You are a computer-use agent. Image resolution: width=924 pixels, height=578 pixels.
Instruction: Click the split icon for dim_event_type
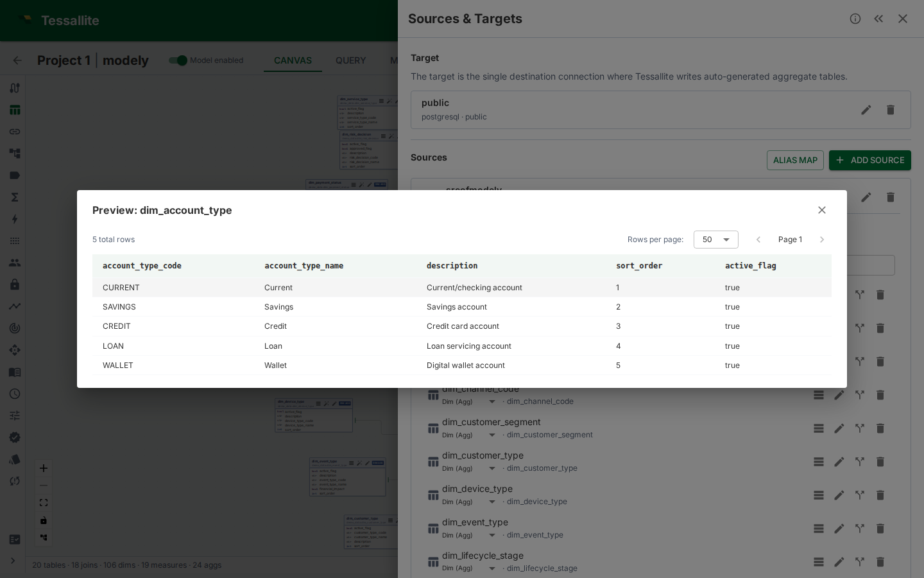tap(860, 529)
